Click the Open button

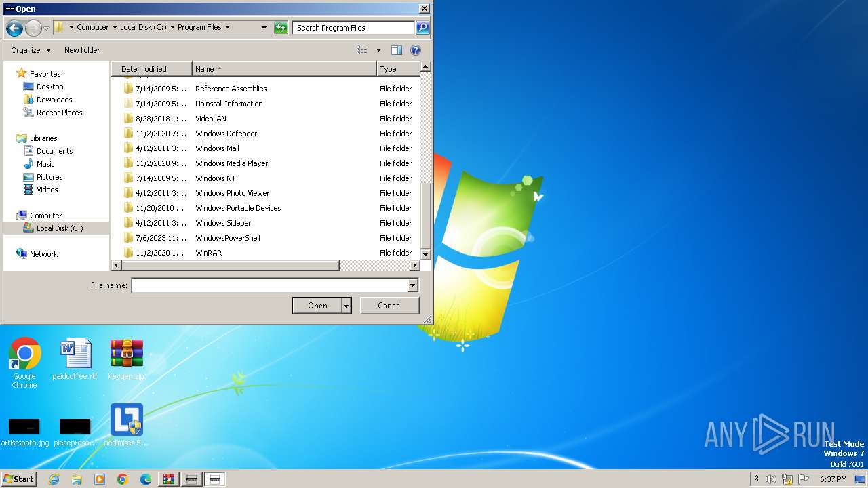(317, 306)
